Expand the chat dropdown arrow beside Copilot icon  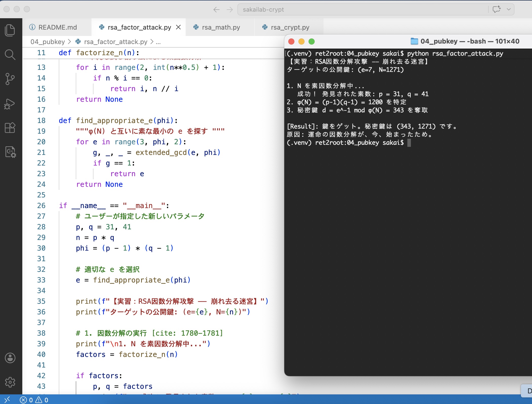tap(508, 9)
